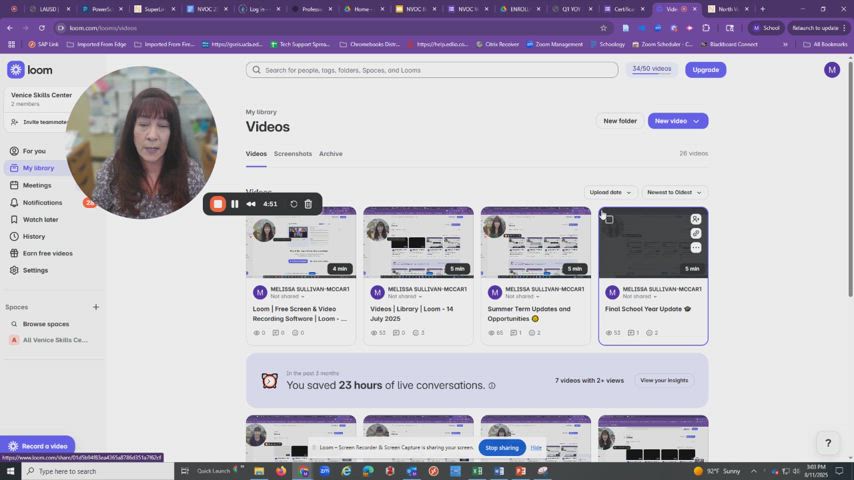
Task: Open Notifications in the sidebar
Action: (x=42, y=202)
